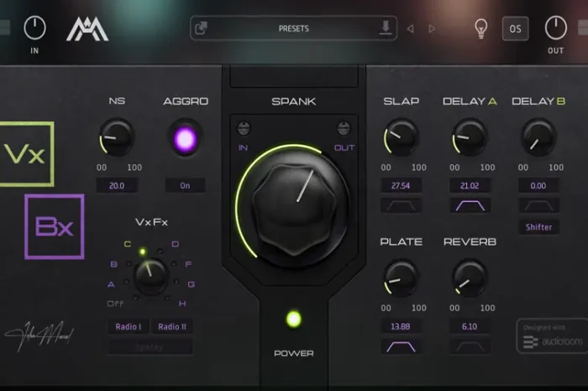Click the SPANK IN small knob

click(x=244, y=129)
